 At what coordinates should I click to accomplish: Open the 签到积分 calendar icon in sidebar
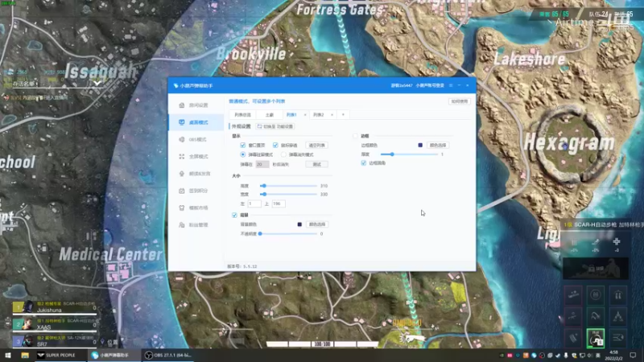[182, 191]
